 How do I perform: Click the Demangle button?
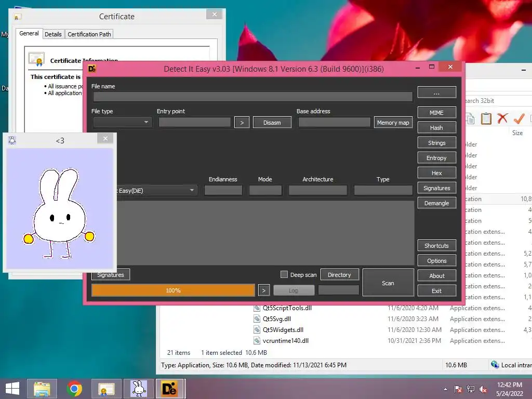coord(436,203)
